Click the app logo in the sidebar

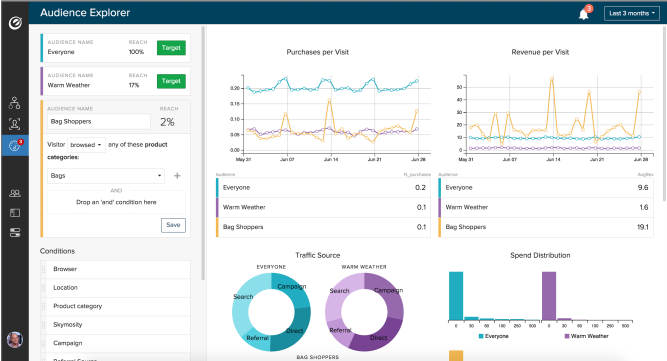pyautogui.click(x=15, y=23)
